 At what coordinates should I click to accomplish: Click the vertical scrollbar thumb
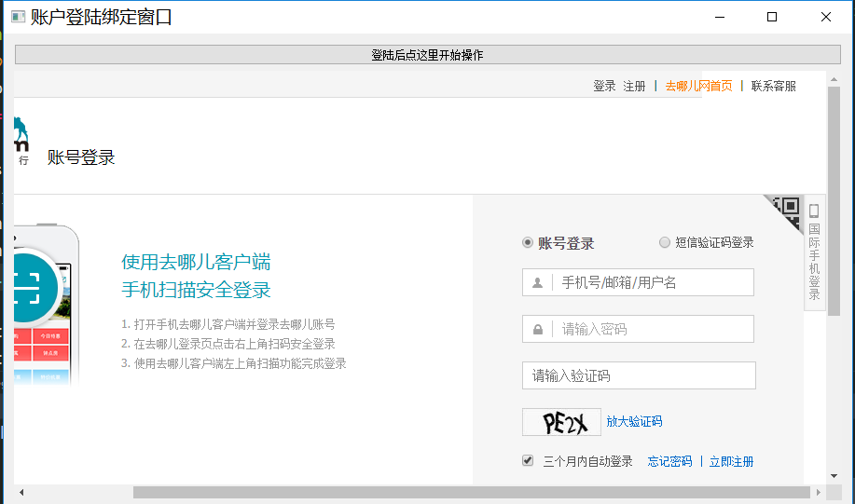tap(834, 201)
